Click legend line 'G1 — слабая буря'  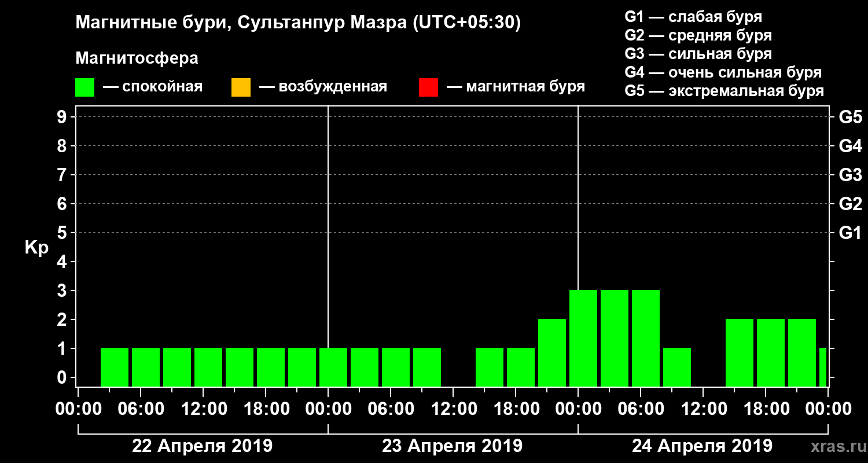pos(693,16)
